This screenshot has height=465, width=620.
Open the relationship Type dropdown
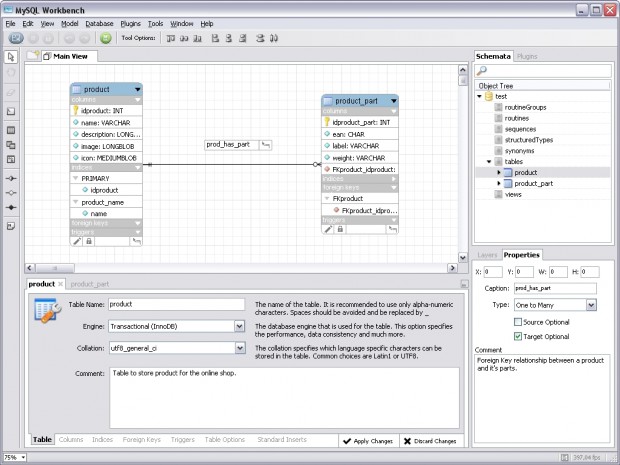(591, 305)
